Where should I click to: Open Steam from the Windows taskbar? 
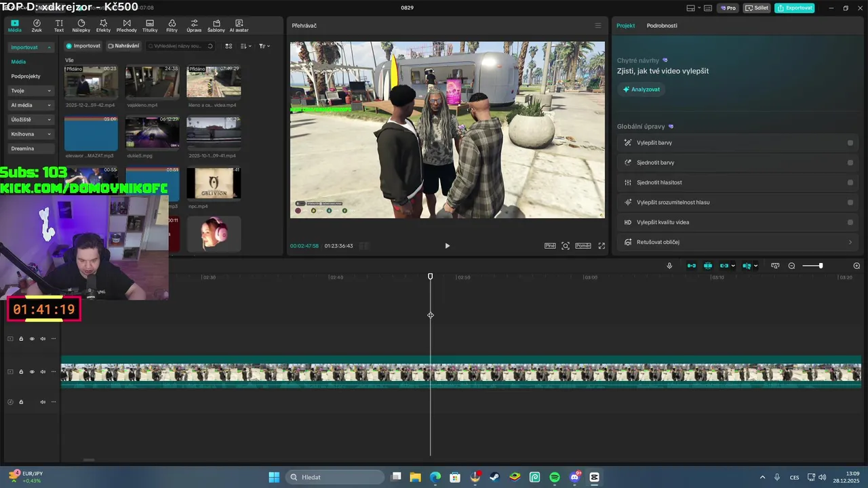pos(495,477)
